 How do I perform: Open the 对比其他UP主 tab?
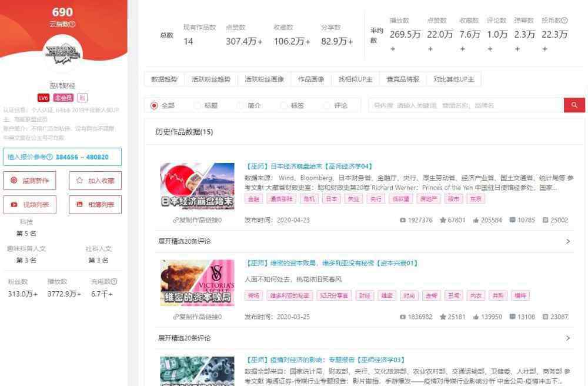[454, 79]
